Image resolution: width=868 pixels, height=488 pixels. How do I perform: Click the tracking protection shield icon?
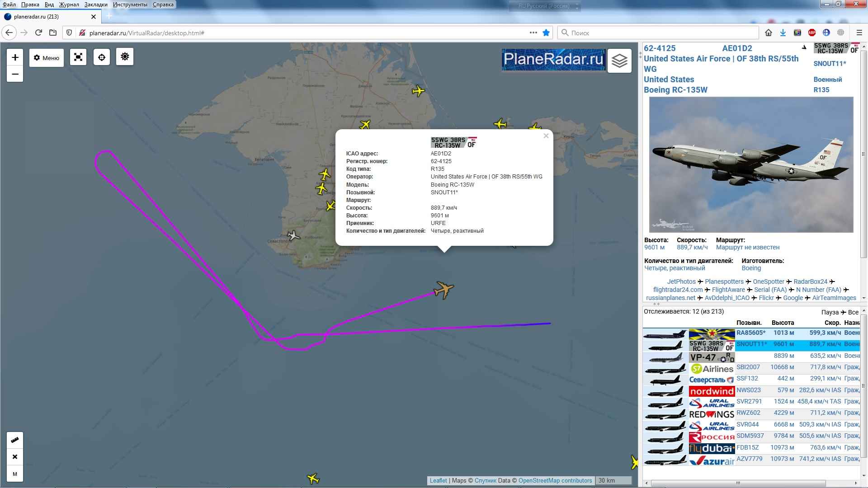point(69,33)
